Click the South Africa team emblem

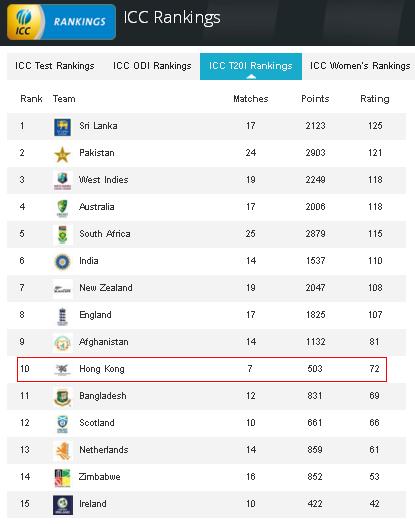click(62, 235)
